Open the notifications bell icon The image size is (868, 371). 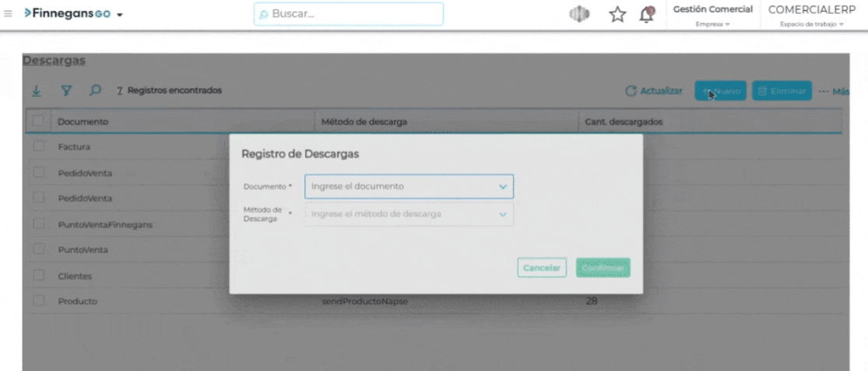[647, 15]
